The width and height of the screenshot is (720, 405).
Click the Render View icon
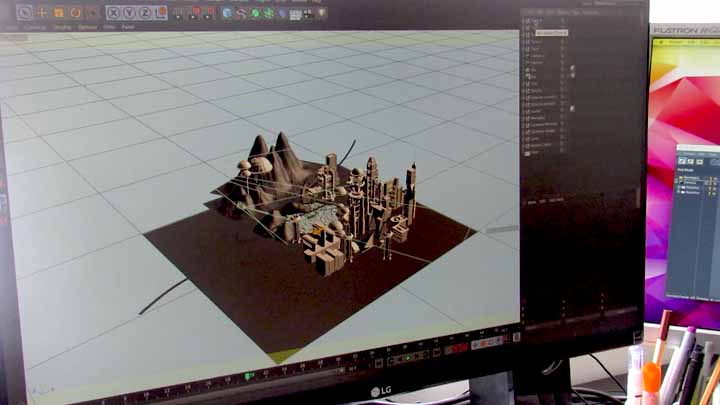point(179,13)
